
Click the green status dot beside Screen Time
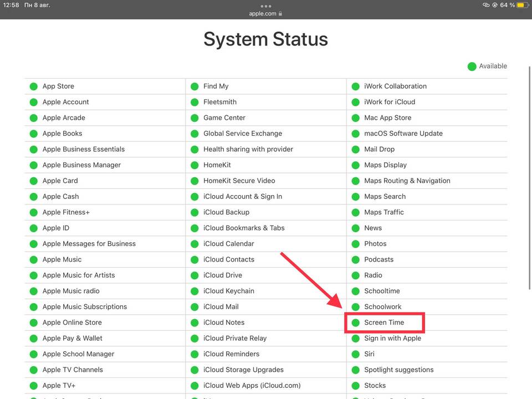[355, 323]
